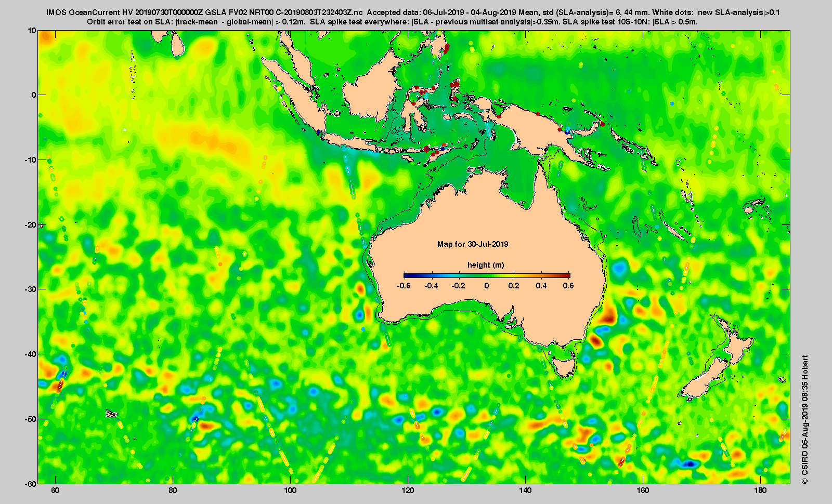Screen dimensions: 832x504
Task: Click the latitude axis label -30
Action: (31, 289)
